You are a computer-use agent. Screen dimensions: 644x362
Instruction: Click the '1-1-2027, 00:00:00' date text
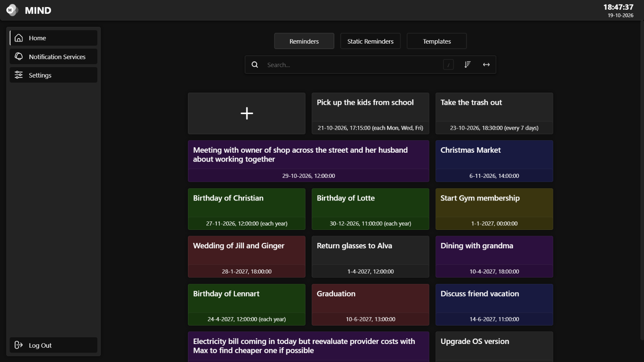(494, 224)
